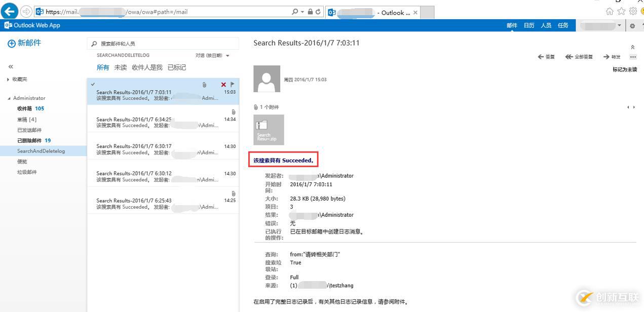Screen dimensions: 644x312
Task: Toggle the checkmark on the 7:03:11 message
Action: (x=93, y=84)
